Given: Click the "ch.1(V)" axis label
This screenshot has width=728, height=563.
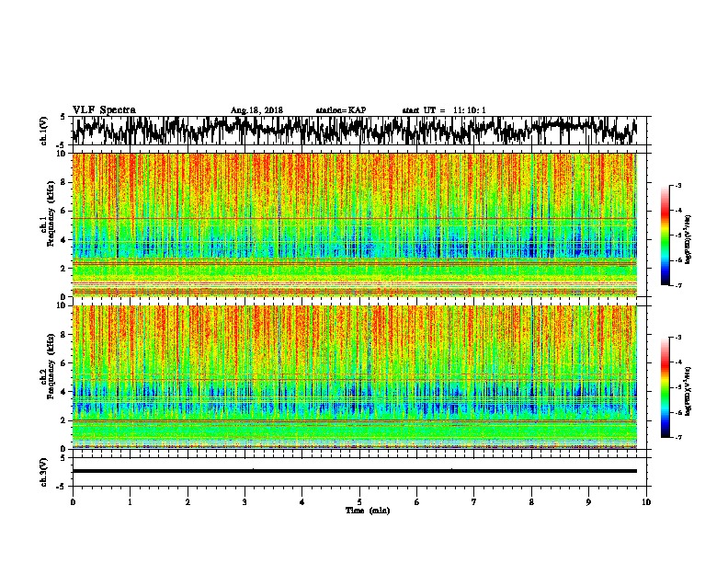Looking at the screenshot, I should tap(43, 131).
